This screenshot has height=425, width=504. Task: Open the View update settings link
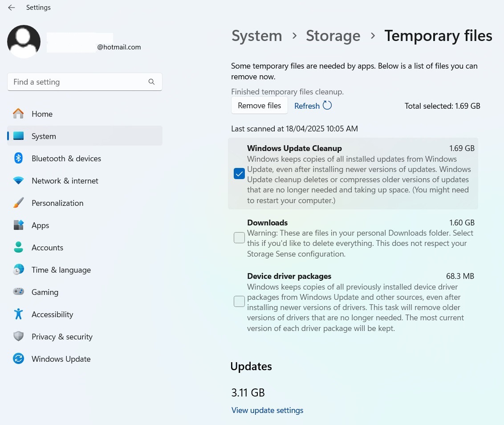267,410
